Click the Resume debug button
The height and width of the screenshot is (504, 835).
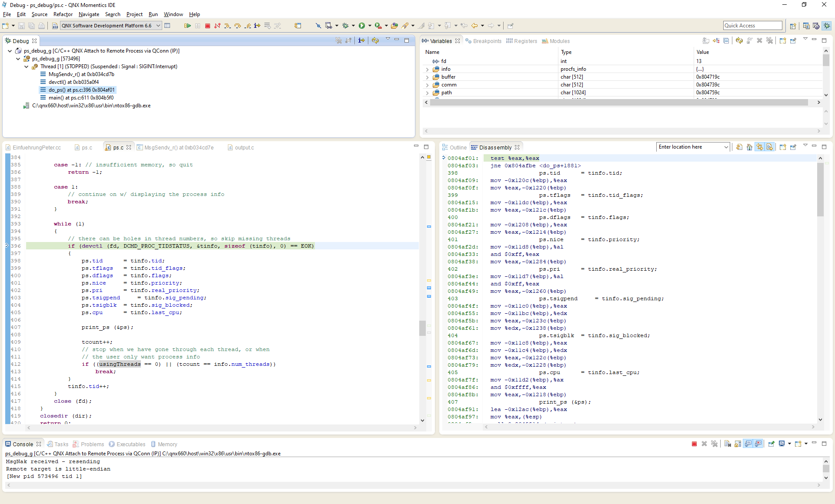click(187, 26)
